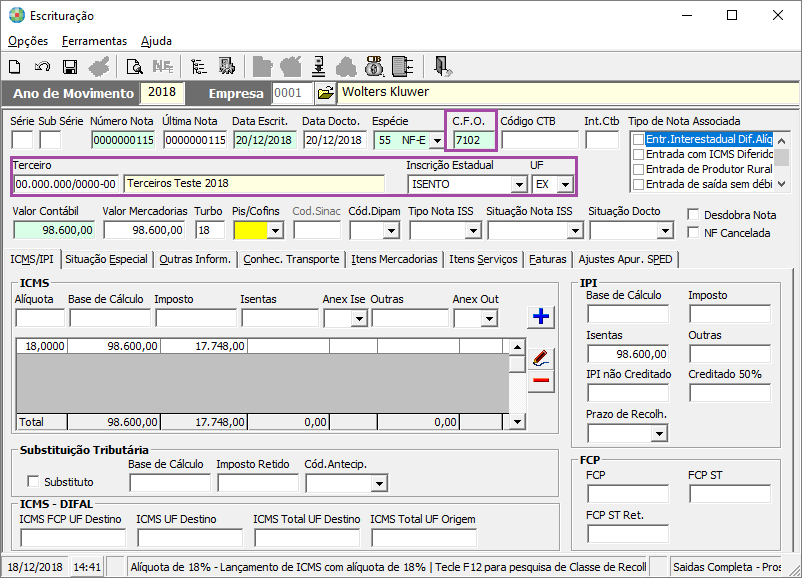Expand the Tipo Nota ISS dropdown
802x578 pixels.
pyautogui.click(x=473, y=231)
